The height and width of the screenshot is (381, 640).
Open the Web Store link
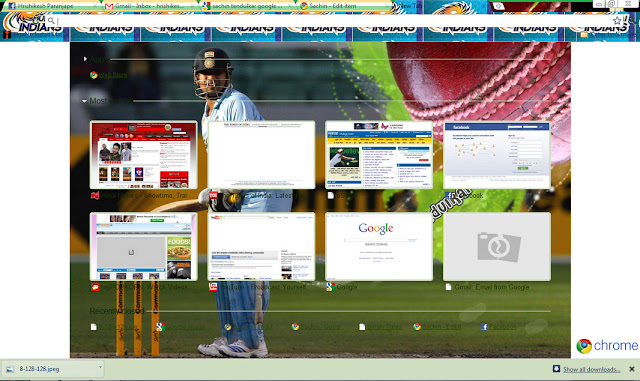point(113,75)
